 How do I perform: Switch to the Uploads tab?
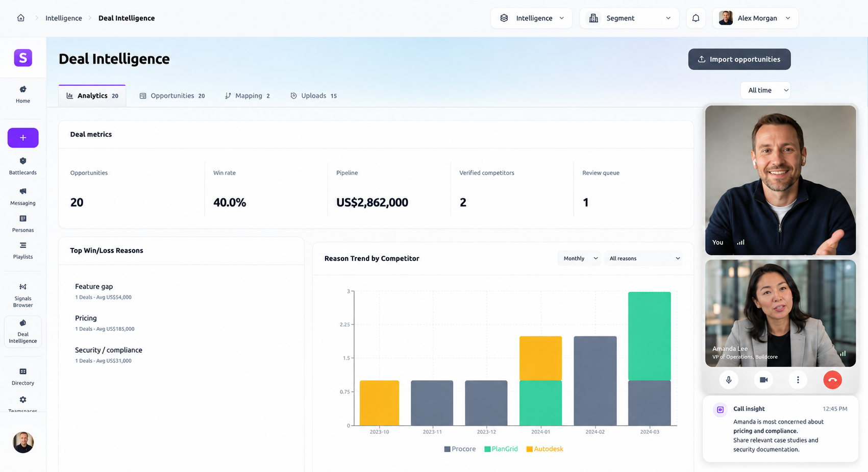[313, 96]
